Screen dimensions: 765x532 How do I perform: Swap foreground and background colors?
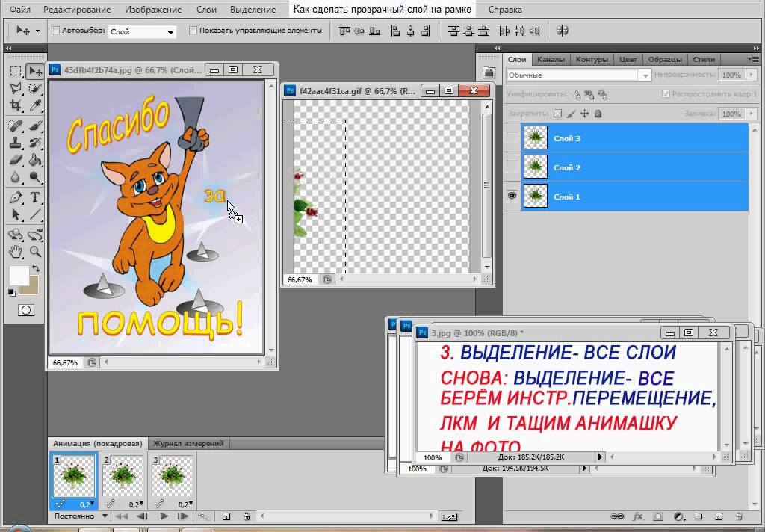coord(36,268)
